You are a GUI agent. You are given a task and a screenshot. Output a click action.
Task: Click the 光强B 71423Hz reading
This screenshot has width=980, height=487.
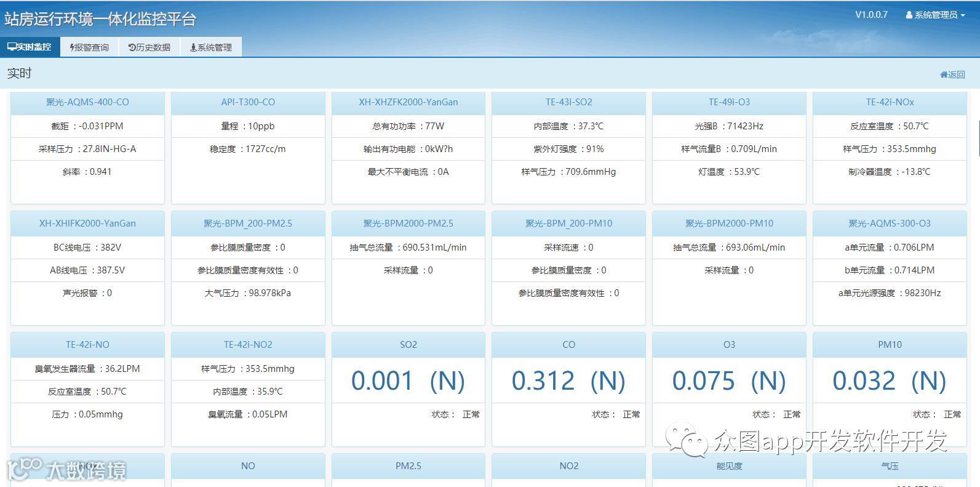click(x=729, y=126)
